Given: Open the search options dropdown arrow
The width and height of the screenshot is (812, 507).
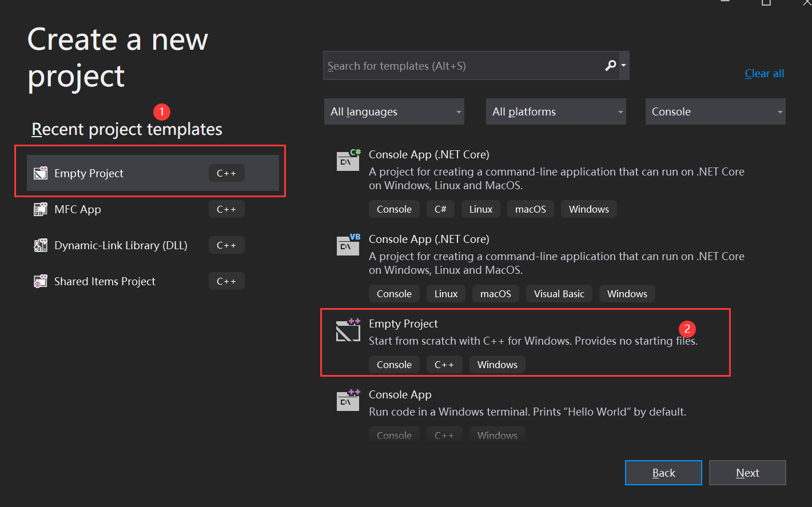Looking at the screenshot, I should (x=623, y=66).
